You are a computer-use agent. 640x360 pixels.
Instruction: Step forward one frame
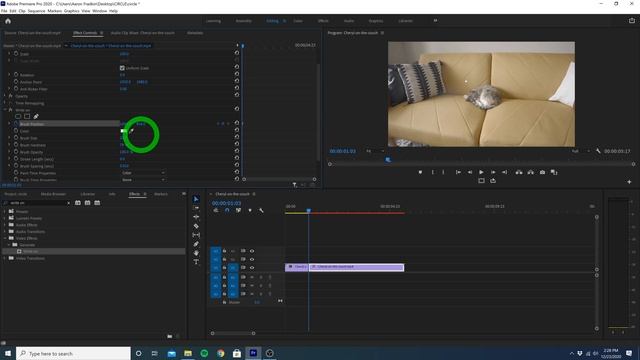tap(493, 172)
